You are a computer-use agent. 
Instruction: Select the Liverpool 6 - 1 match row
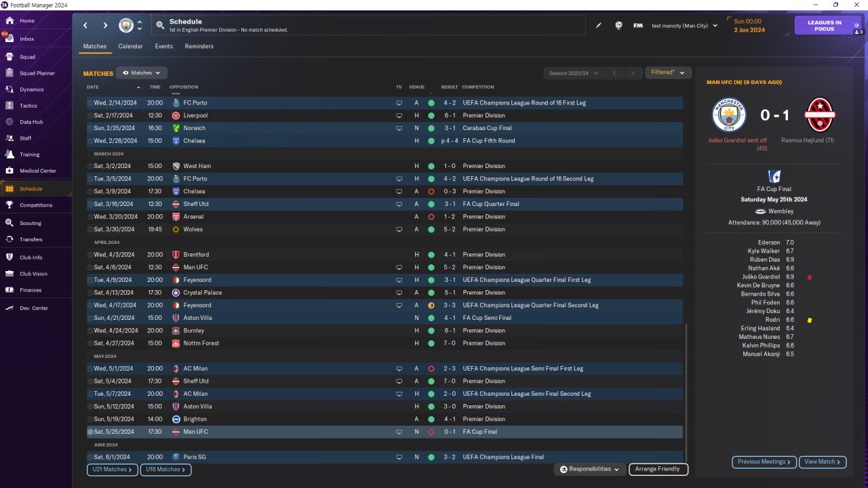click(384, 116)
